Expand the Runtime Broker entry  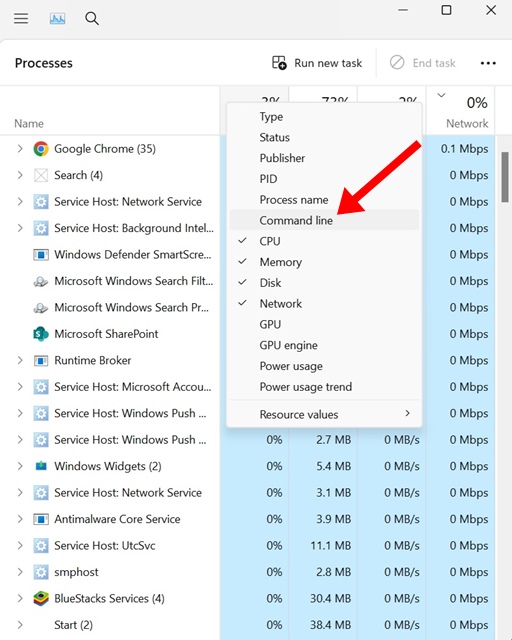tap(20, 360)
